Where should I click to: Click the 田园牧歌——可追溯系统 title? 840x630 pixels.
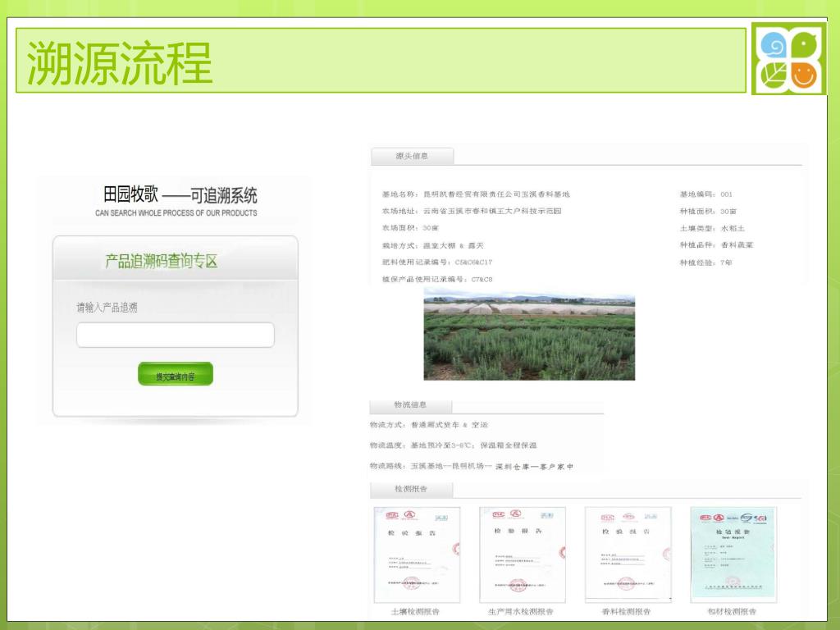point(180,195)
